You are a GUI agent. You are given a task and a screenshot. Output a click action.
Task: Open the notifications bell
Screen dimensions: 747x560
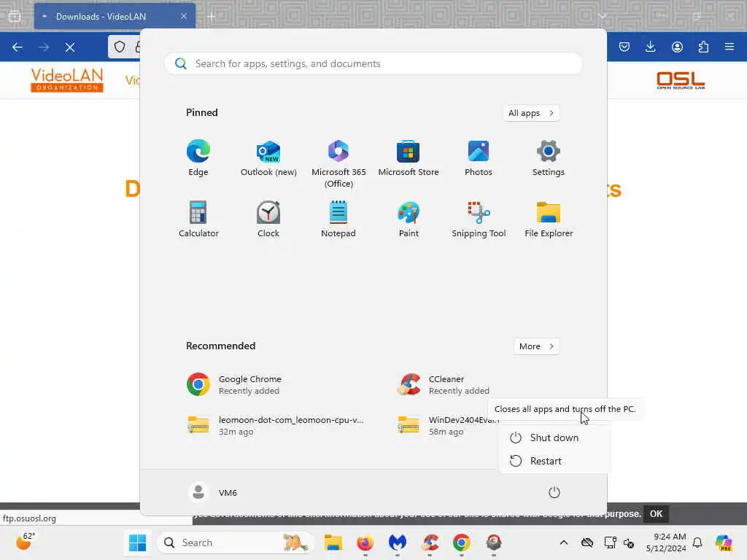pyautogui.click(x=697, y=542)
